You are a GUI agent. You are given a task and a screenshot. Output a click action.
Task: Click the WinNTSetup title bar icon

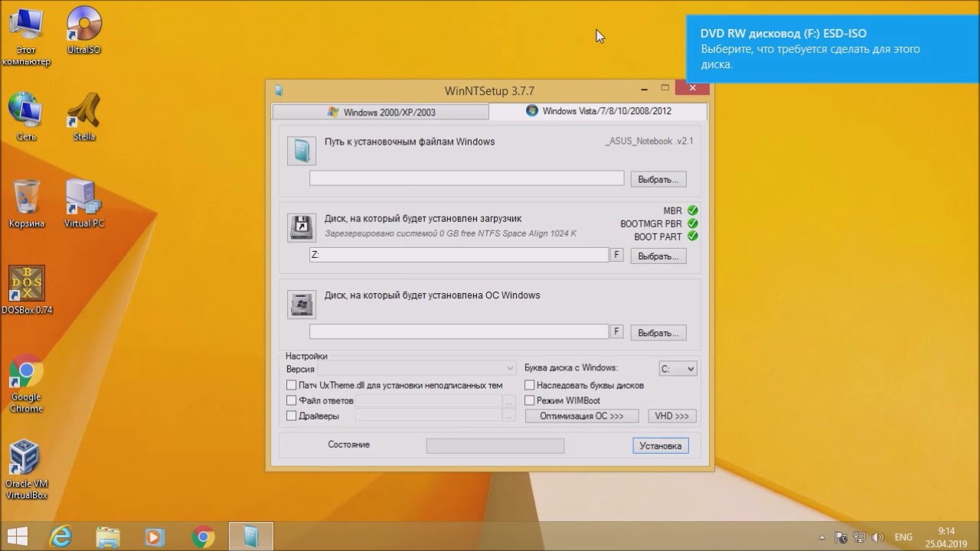[x=279, y=90]
